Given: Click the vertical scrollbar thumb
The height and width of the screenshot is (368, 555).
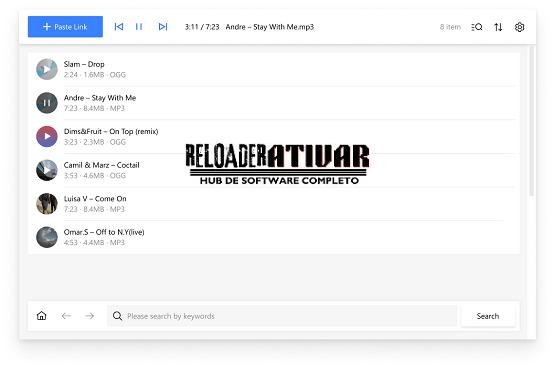Looking at the screenshot, I should tap(531, 121).
